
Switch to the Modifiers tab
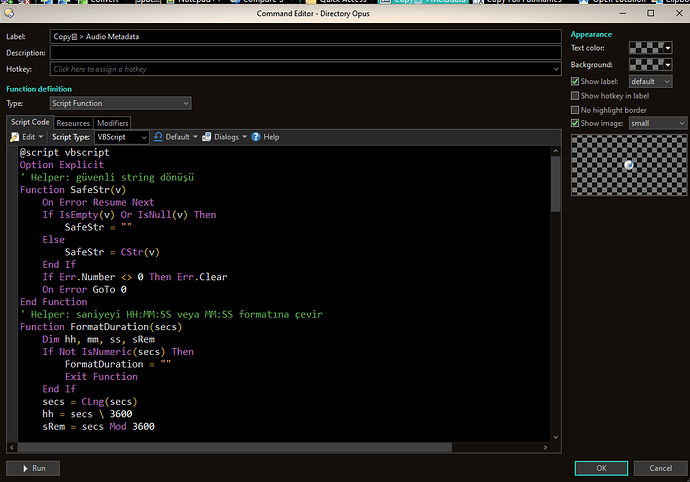113,122
